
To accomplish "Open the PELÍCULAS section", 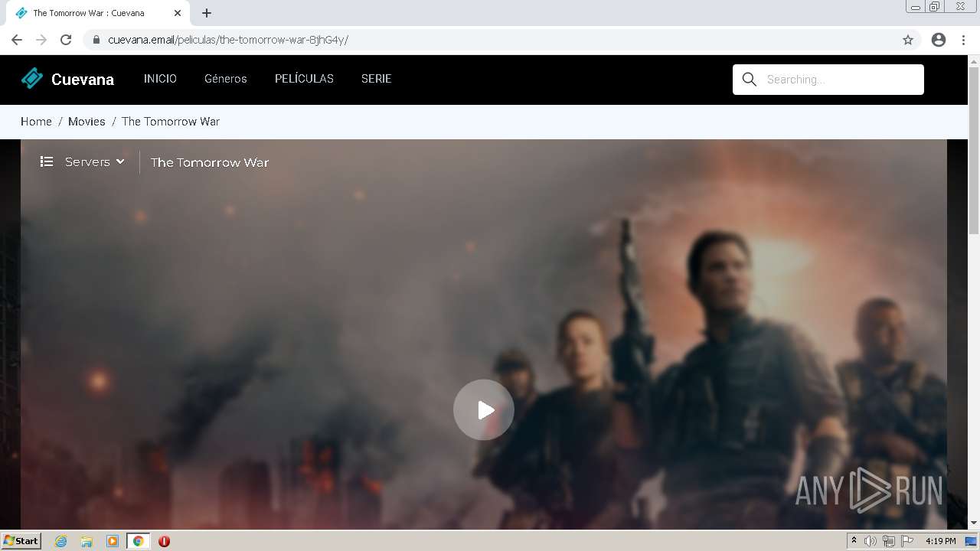I will pos(304,79).
